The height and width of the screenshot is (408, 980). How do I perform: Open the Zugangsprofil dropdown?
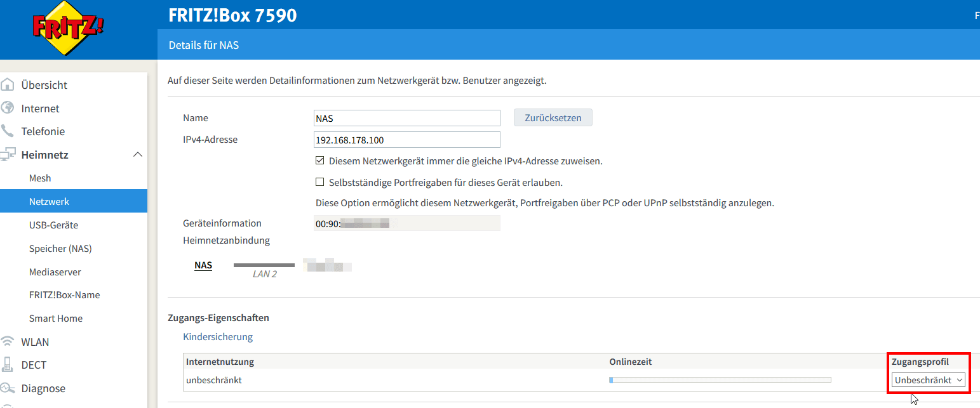click(929, 380)
